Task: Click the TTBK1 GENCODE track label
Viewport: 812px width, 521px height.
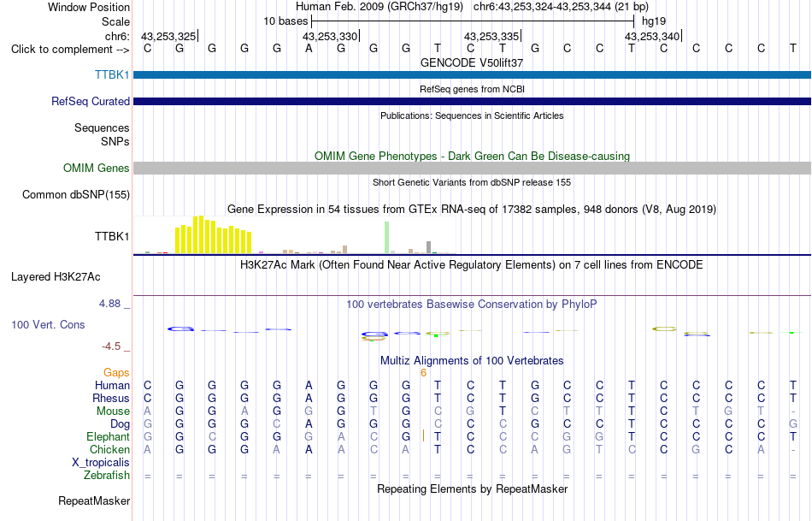Action: coord(112,74)
